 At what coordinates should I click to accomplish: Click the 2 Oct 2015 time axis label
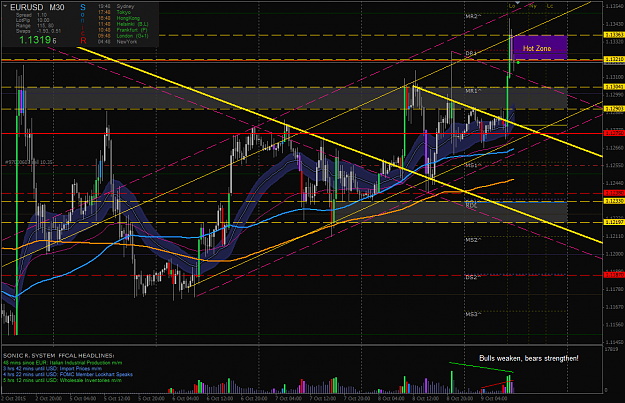(14, 398)
